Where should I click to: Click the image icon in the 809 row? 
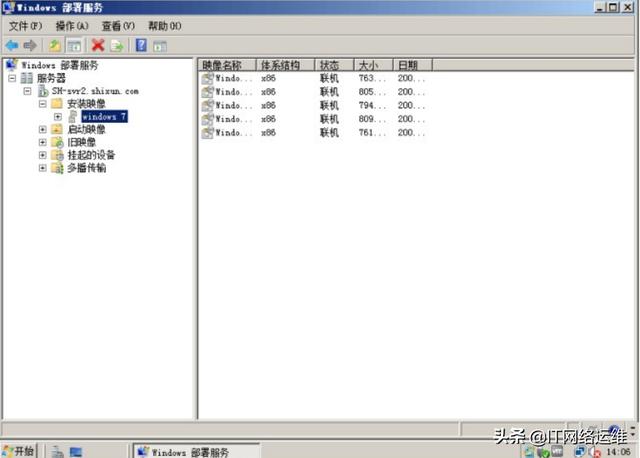click(207, 119)
